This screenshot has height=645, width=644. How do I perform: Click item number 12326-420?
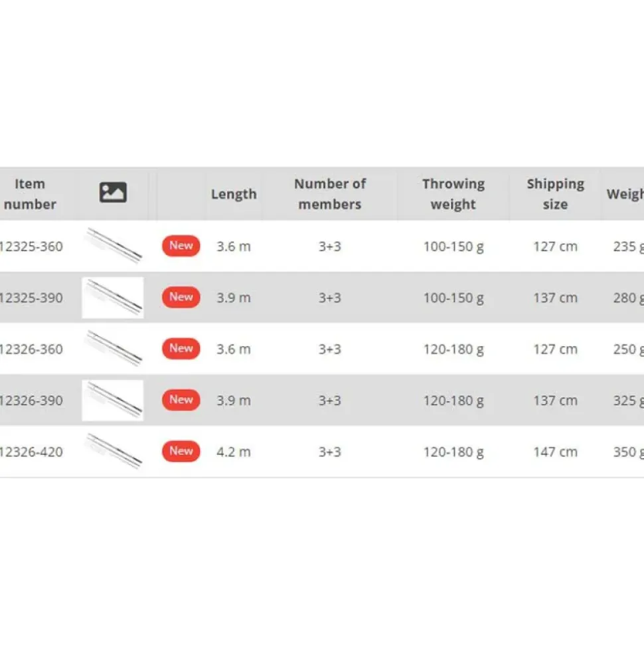(31, 452)
